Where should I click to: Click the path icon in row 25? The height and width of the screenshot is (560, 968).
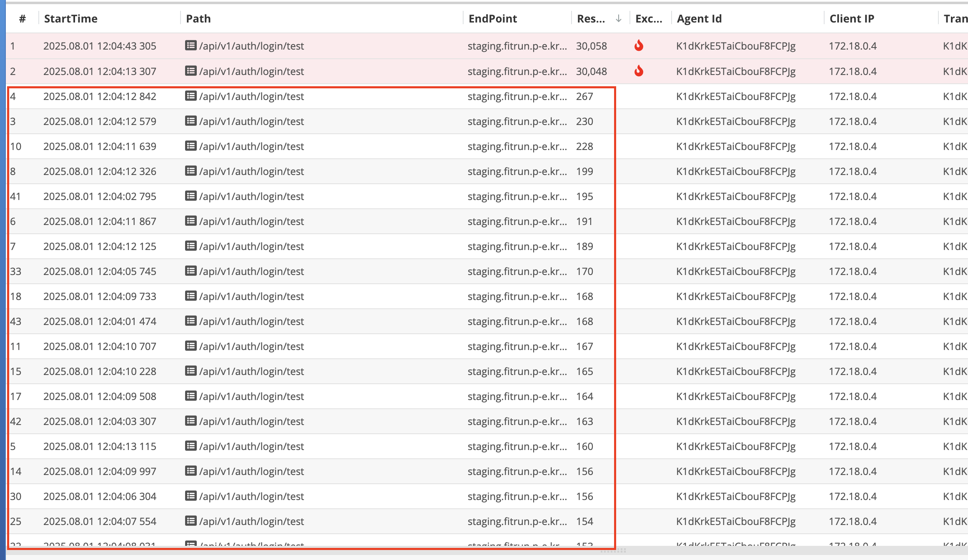click(191, 521)
